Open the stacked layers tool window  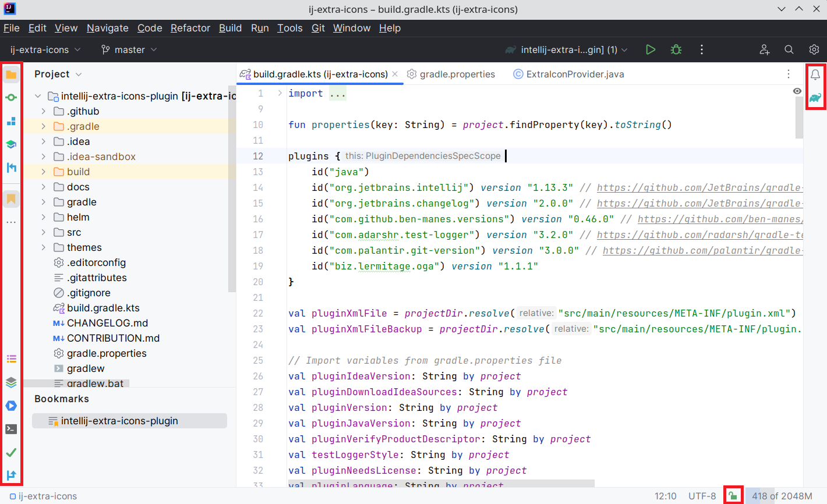click(x=11, y=382)
